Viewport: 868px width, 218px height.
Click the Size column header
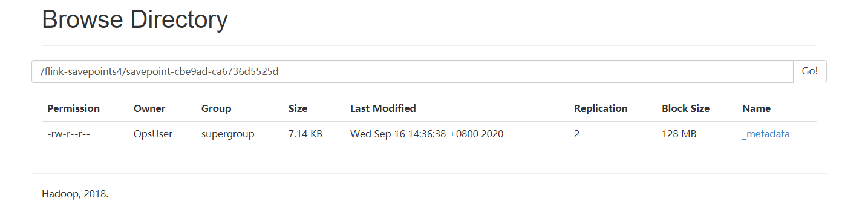click(x=298, y=109)
